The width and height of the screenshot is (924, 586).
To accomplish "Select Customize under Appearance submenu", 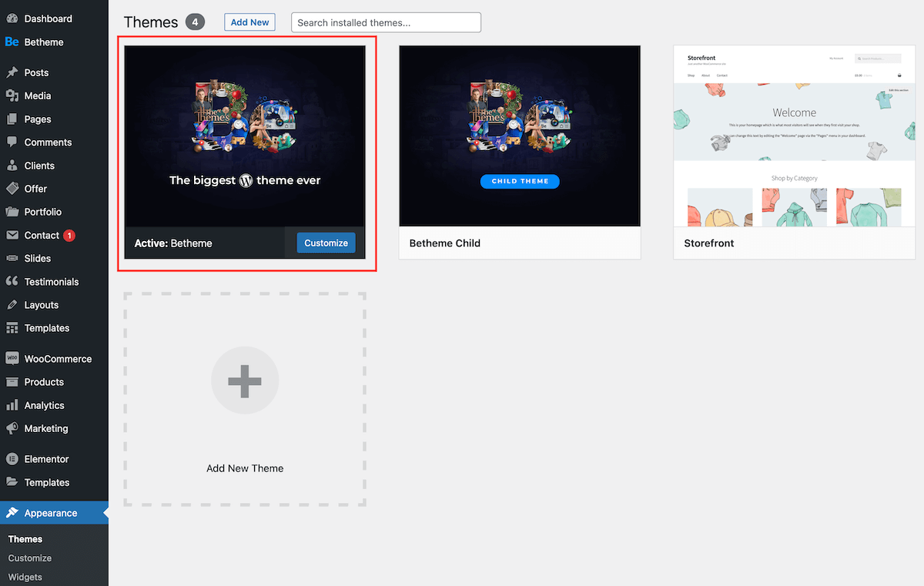I will (30, 558).
